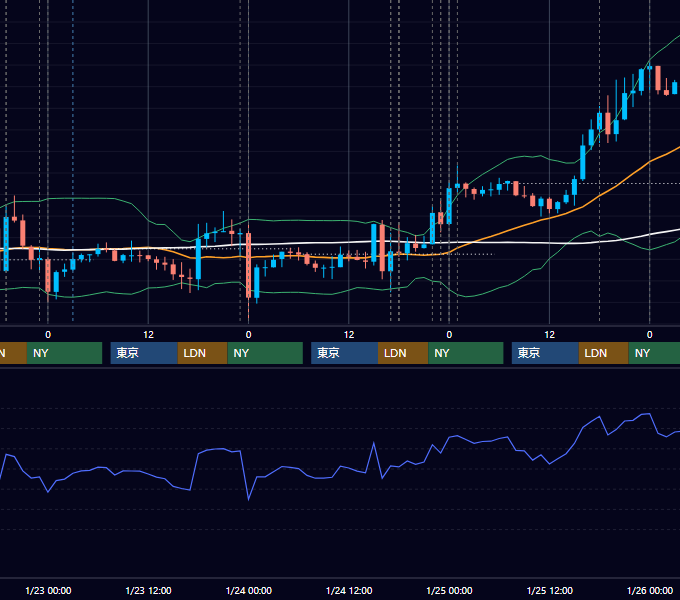
Task: Click the 東京 session block on 1/23
Action: click(x=144, y=353)
